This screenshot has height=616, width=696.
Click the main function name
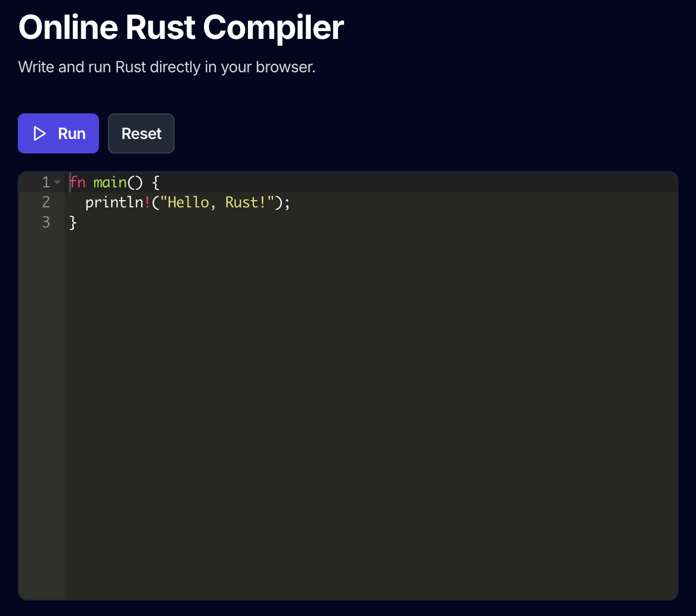pos(110,182)
